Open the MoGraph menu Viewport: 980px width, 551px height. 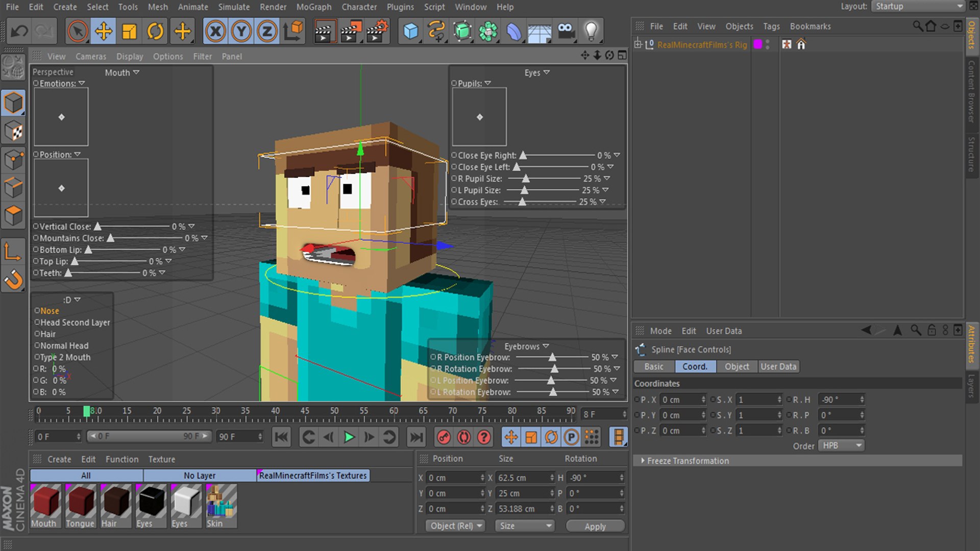313,7
